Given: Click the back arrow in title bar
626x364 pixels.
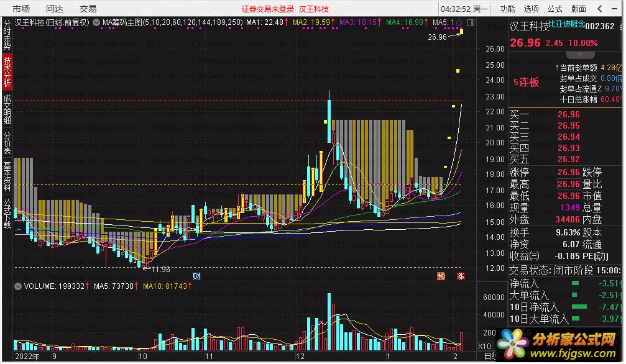Looking at the screenshot, I should [600, 8].
